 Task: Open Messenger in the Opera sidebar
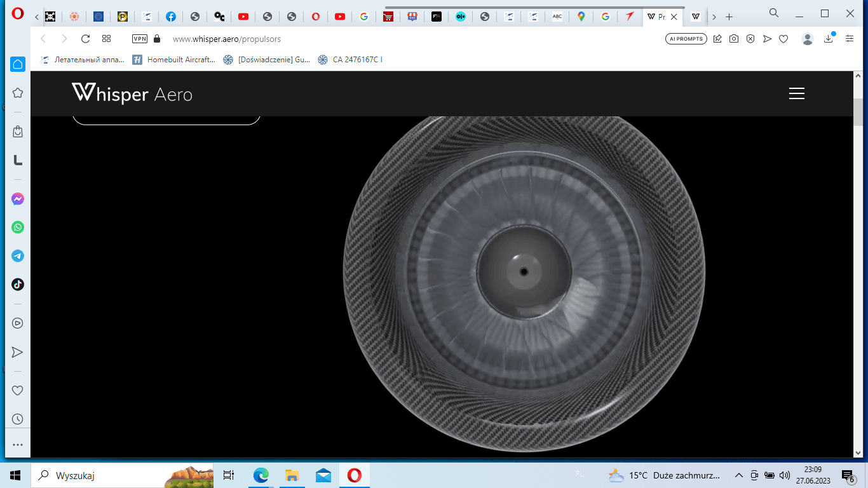pos(18,199)
